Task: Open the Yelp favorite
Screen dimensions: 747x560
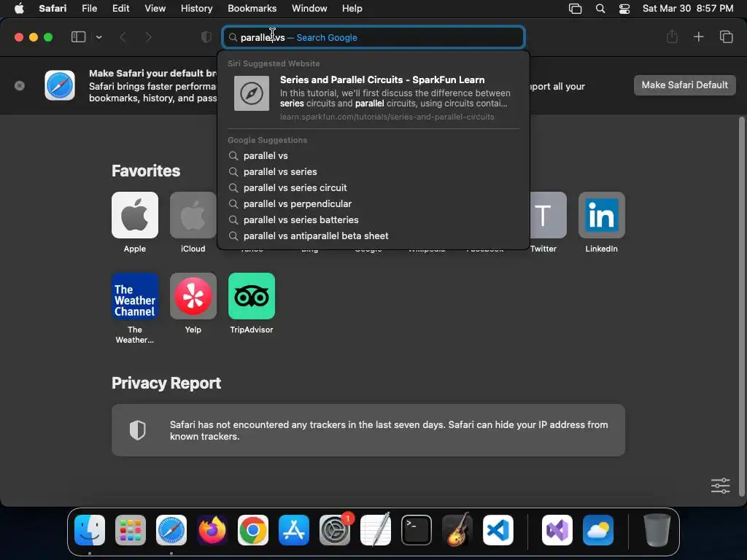Action: tap(193, 296)
